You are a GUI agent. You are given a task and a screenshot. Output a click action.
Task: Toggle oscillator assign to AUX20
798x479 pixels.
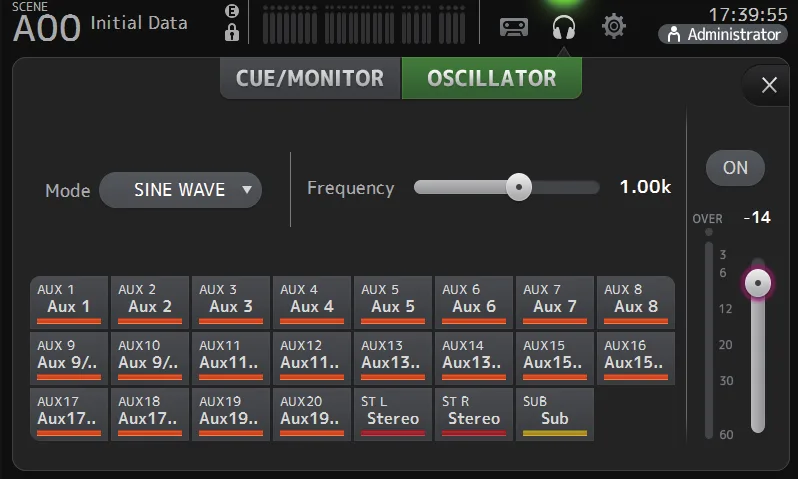click(x=311, y=414)
